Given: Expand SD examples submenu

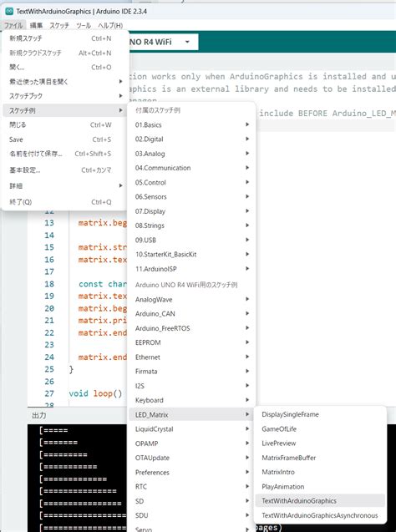Looking at the screenshot, I should click(x=191, y=501).
